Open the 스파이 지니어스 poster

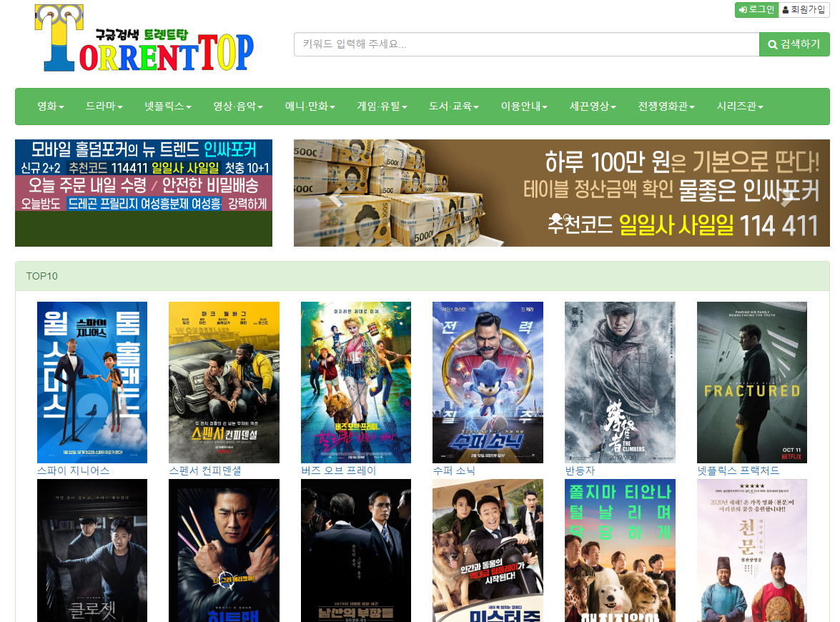point(92,382)
